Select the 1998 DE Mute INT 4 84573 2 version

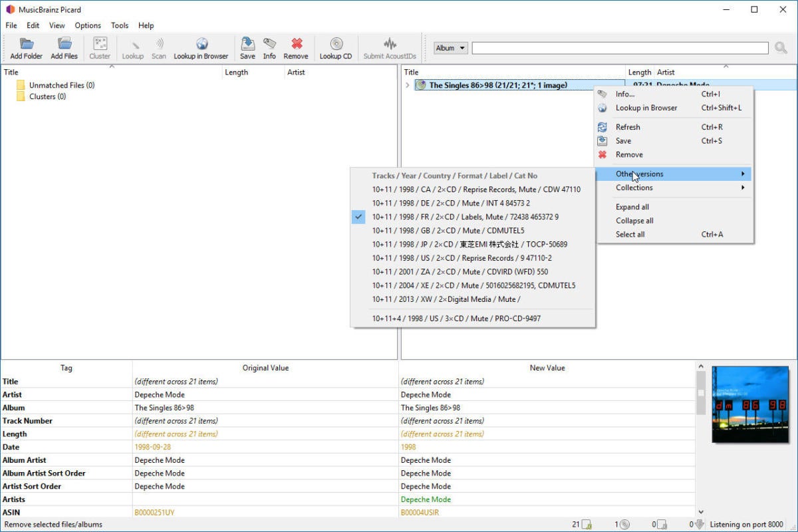(473, 203)
